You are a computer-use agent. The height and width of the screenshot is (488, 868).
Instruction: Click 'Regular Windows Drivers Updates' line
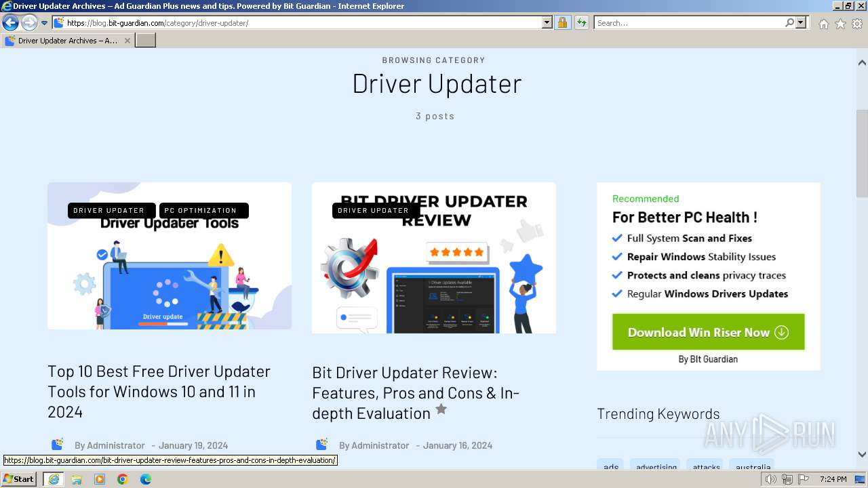pyautogui.click(x=707, y=294)
